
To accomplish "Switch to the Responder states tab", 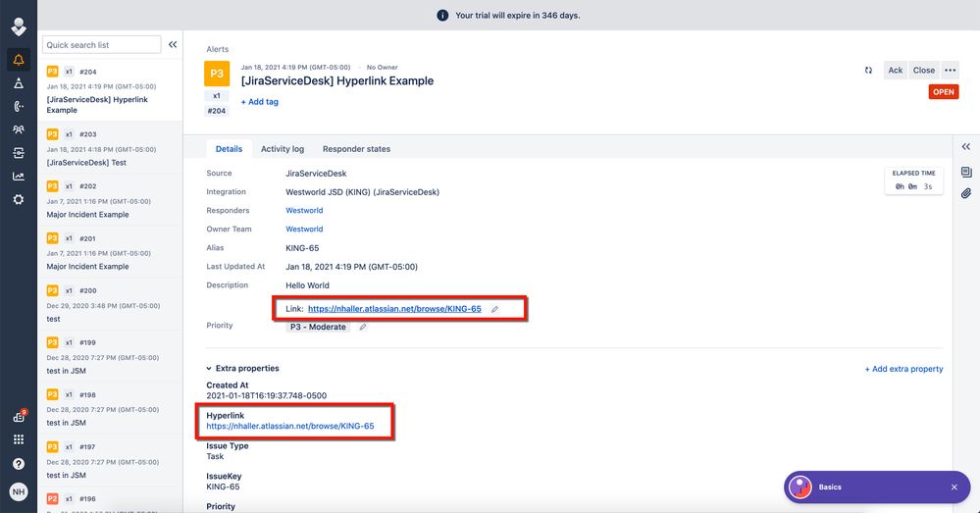I will [356, 149].
